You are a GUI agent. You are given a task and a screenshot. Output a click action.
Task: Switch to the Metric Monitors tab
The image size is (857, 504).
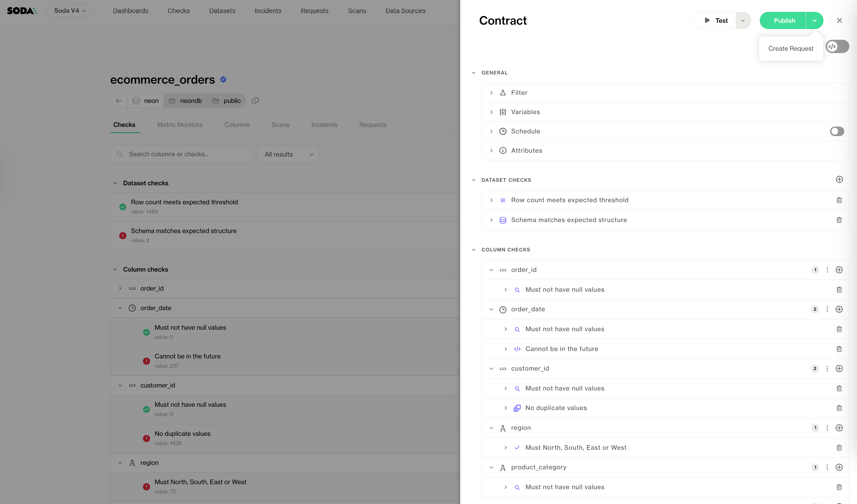pos(180,125)
